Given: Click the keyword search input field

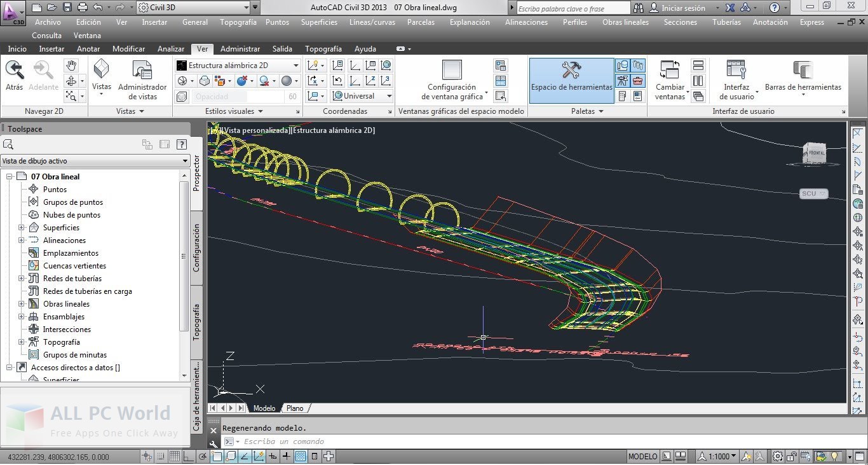Looking at the screenshot, I should [573, 8].
